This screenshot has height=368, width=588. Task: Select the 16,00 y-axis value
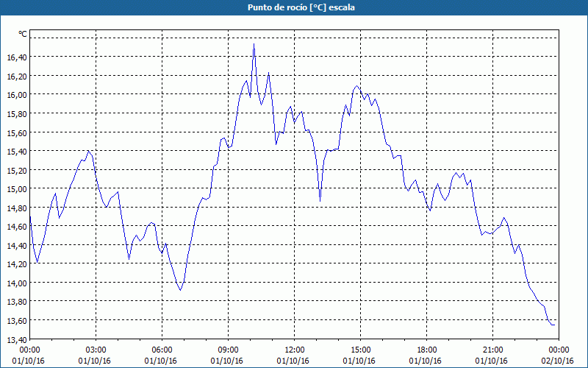pyautogui.click(x=17, y=95)
